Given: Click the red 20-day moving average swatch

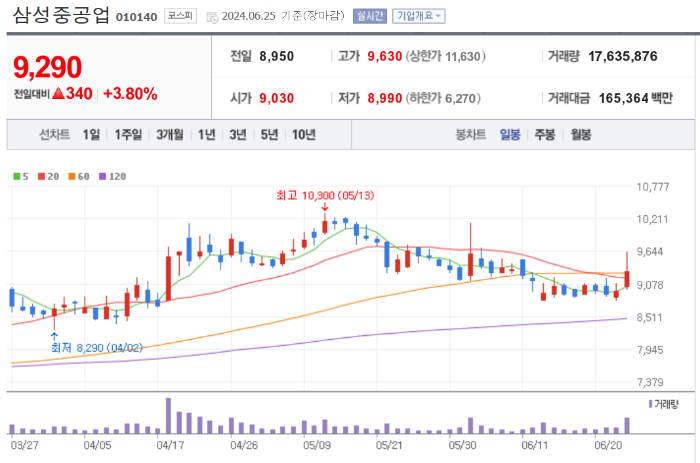Looking at the screenshot, I should [x=42, y=176].
